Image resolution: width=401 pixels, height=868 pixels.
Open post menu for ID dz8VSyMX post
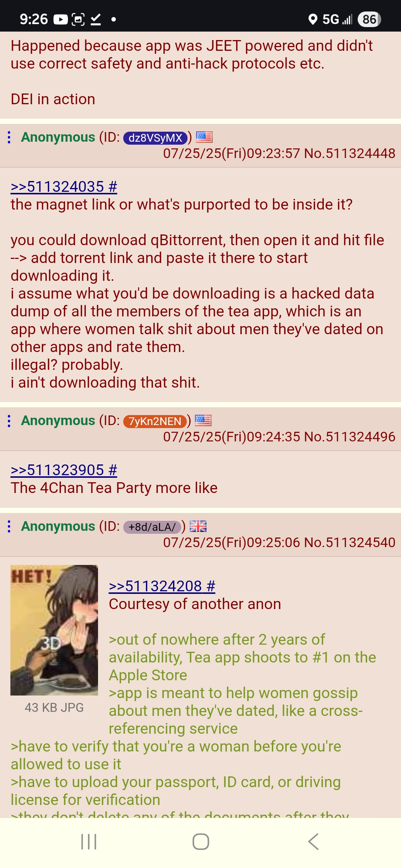tap(9, 137)
